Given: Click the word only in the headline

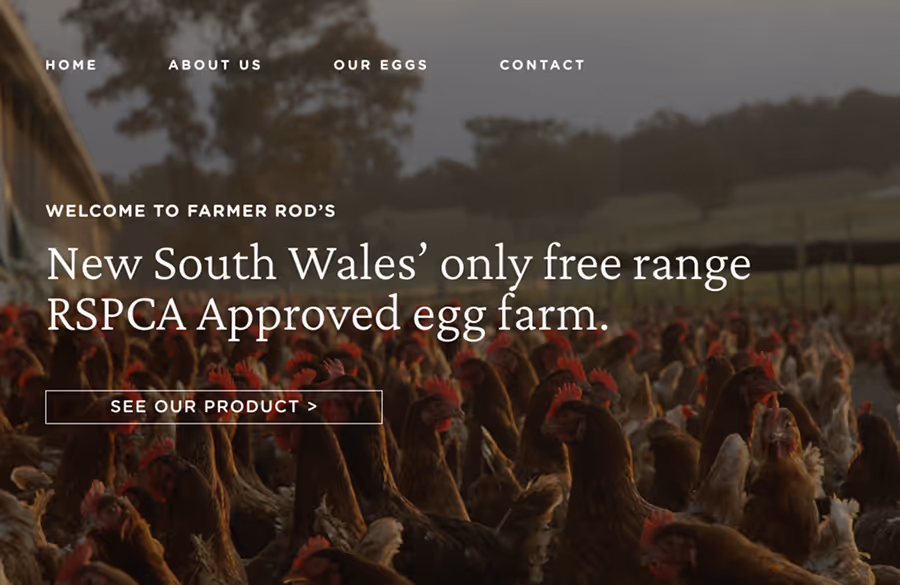Looking at the screenshot, I should 486,266.
